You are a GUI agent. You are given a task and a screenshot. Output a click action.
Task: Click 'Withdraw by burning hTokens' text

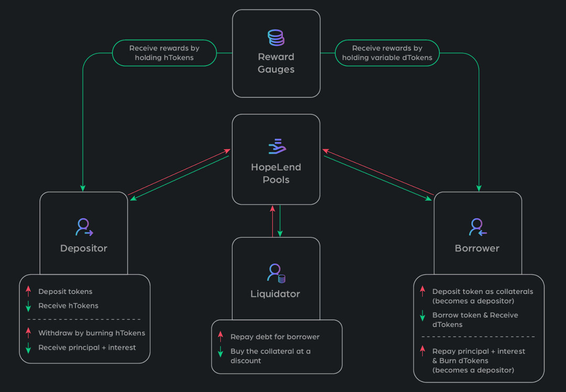[92, 333]
